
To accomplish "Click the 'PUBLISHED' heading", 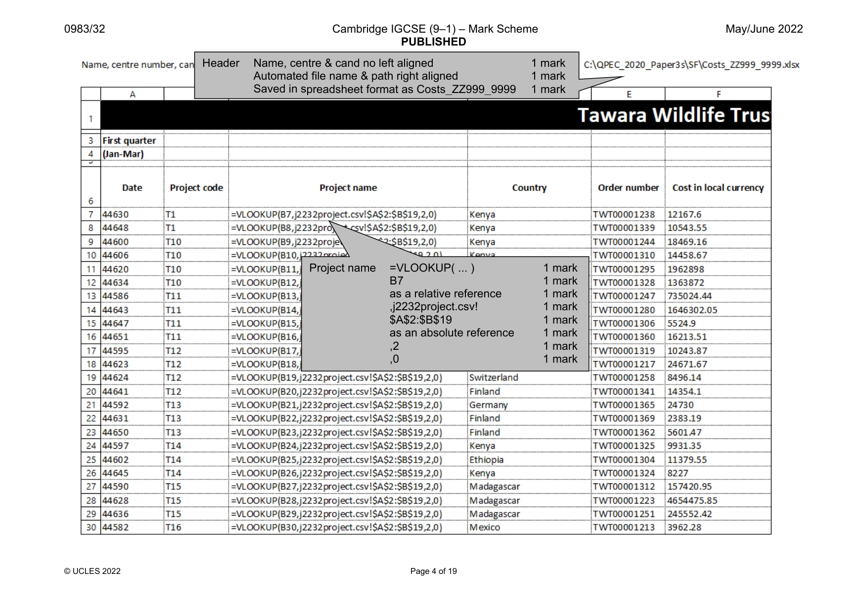I will 434,42.
